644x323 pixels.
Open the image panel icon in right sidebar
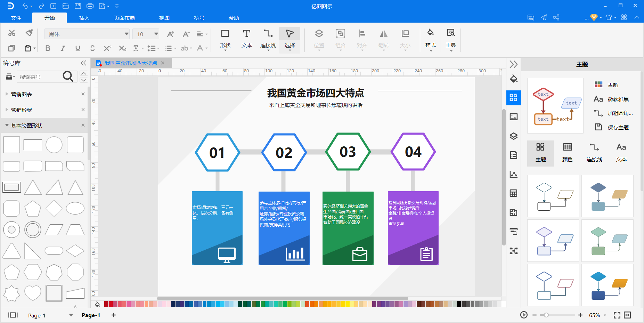[513, 117]
